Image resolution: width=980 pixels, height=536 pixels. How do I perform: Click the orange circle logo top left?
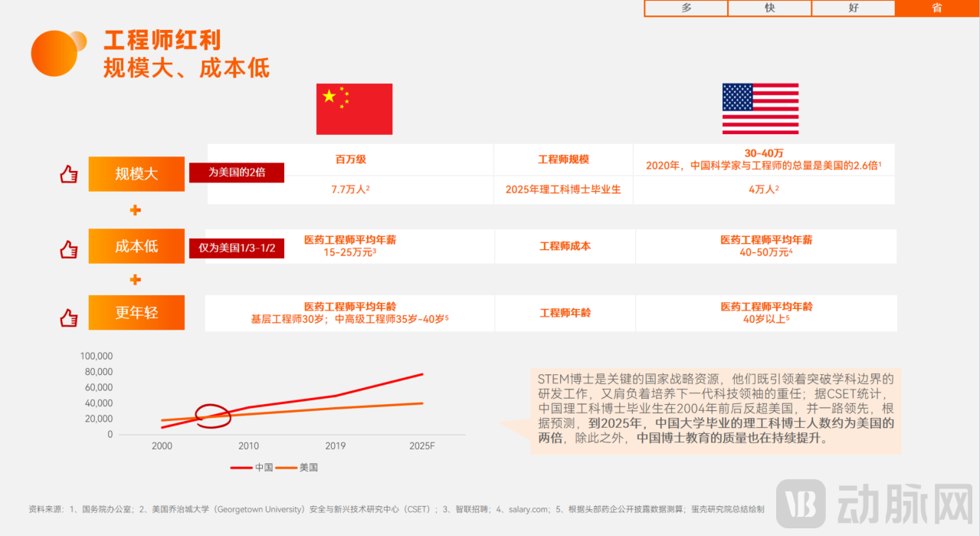[x=55, y=53]
